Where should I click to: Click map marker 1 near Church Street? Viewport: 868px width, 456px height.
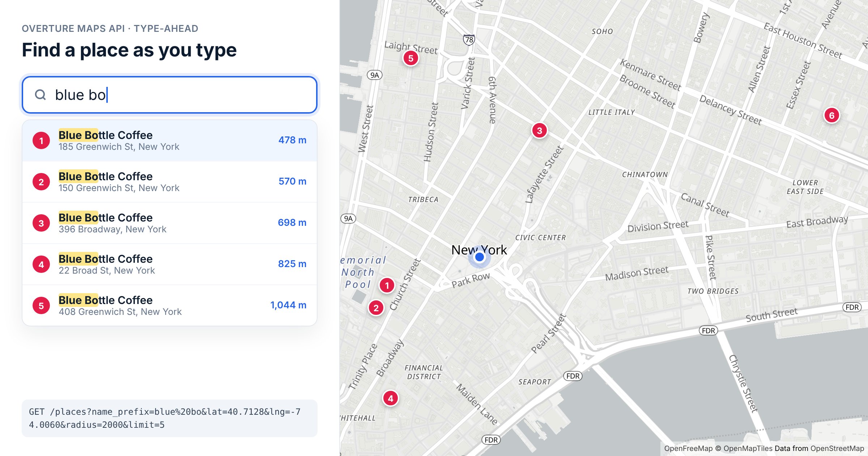pos(387,285)
